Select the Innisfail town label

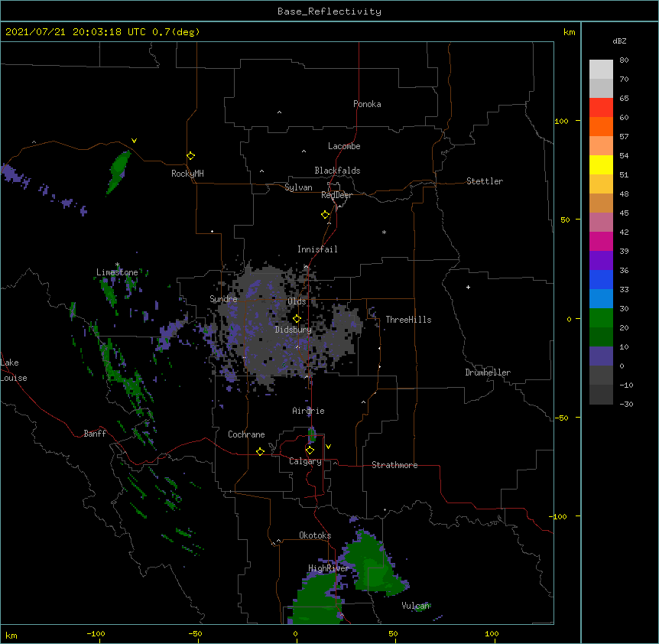[x=317, y=249]
